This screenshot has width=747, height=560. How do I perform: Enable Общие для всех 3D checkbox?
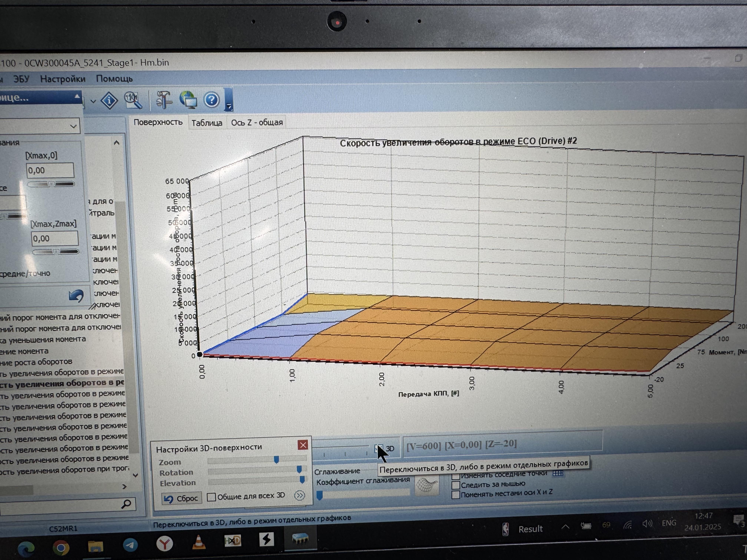point(211,497)
